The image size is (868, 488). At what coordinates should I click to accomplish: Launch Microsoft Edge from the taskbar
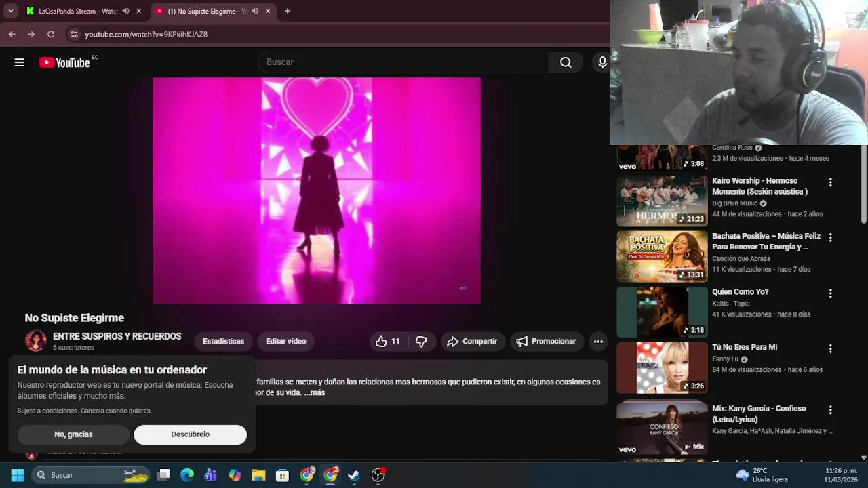(187, 475)
